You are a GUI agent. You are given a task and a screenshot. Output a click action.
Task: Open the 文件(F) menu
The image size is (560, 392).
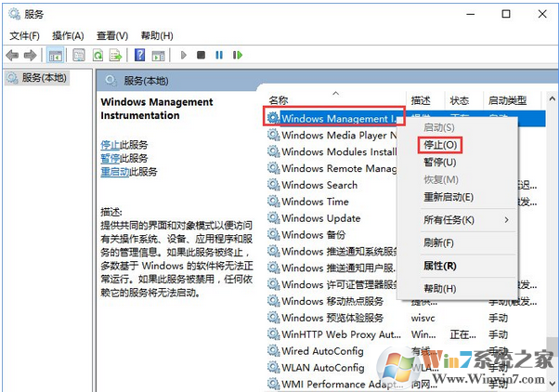pyautogui.click(x=24, y=35)
